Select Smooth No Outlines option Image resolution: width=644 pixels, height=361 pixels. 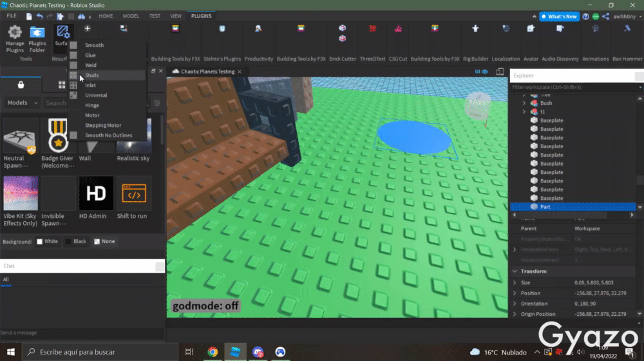tap(107, 135)
